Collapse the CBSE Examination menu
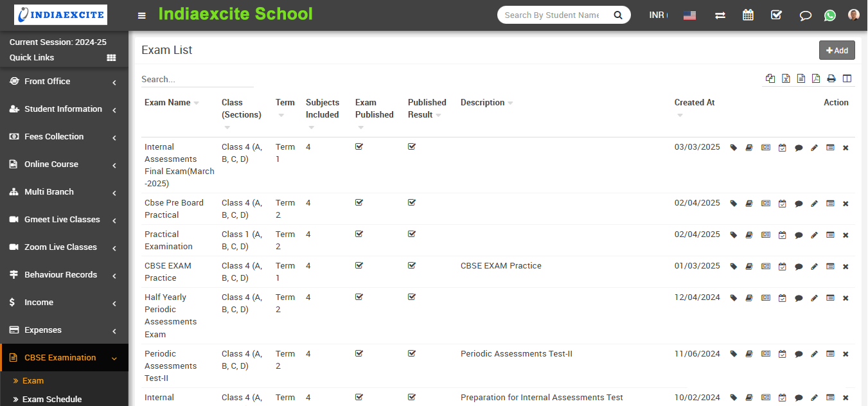Screen dimensions: 868x406 click(64, 358)
